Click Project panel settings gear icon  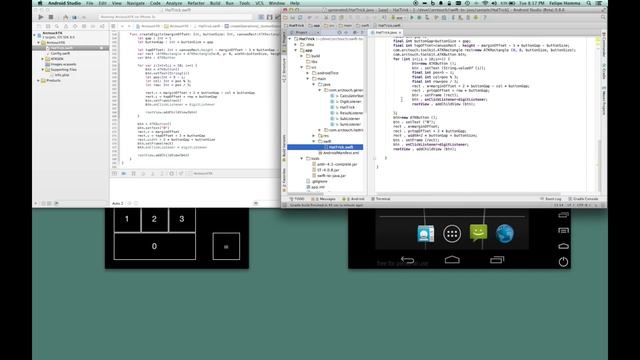tap(354, 32)
